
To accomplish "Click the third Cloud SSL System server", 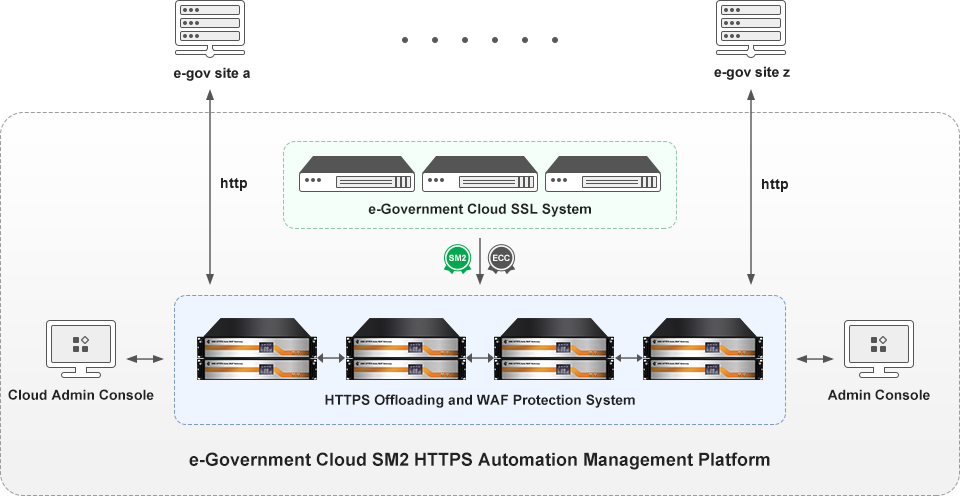I will 603,174.
